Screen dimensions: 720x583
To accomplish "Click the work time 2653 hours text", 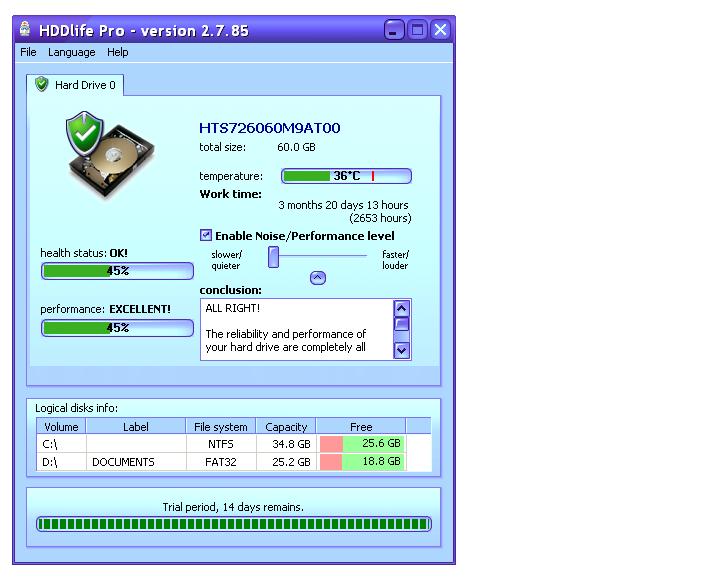I will (x=380, y=218).
